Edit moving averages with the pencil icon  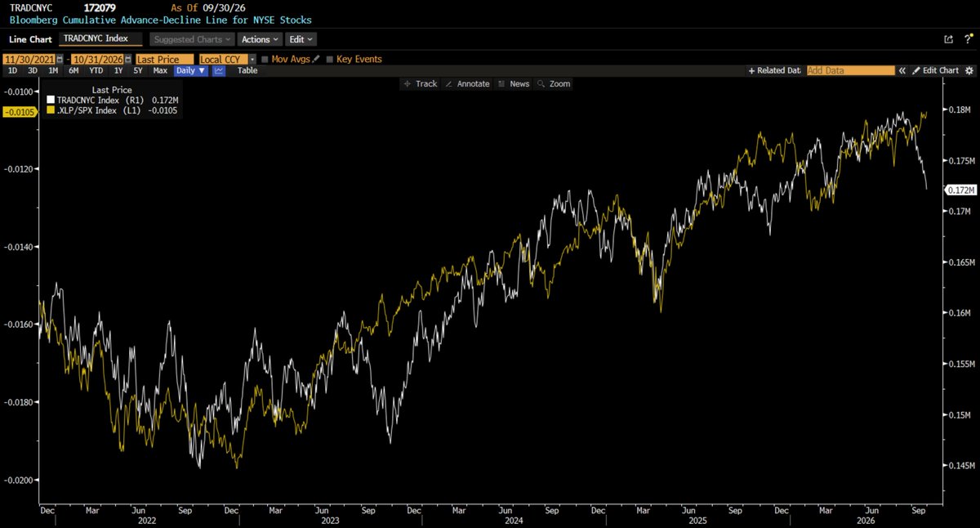click(315, 59)
